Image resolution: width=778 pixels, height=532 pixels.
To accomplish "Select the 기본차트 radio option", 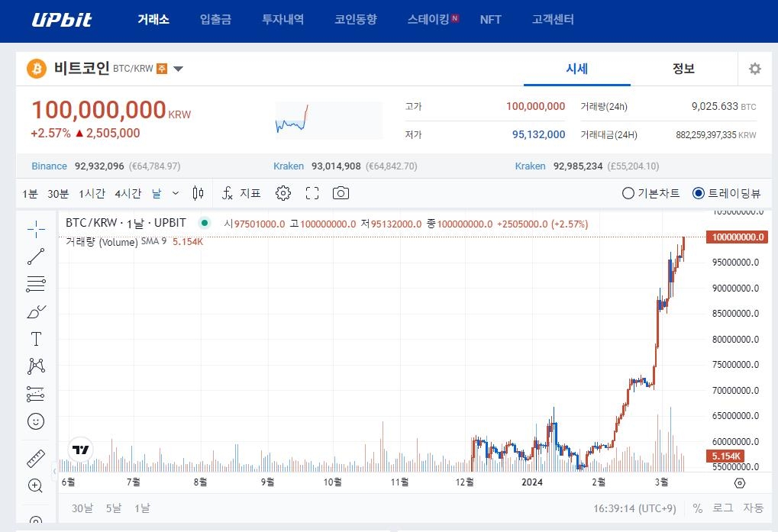I will pos(628,193).
